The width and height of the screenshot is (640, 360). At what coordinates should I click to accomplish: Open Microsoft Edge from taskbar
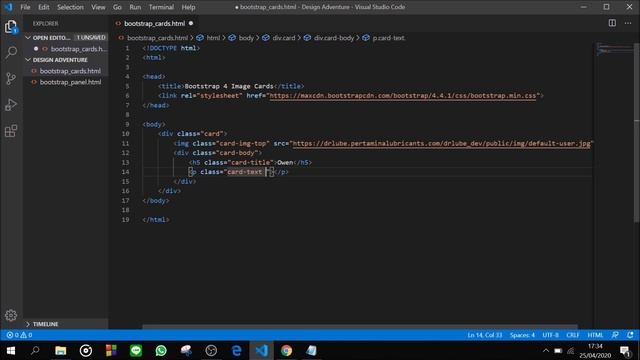point(236,351)
